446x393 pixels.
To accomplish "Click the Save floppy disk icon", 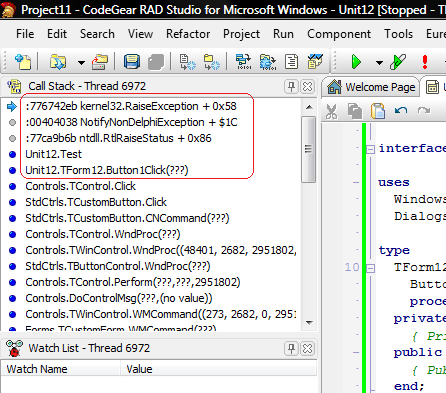I will click(132, 62).
